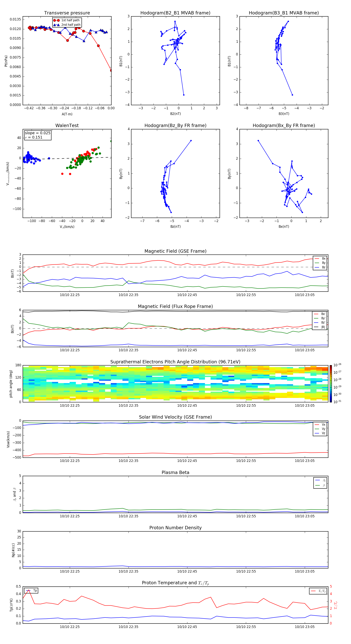The height and width of the screenshot is (644, 351).
Task: Click the Magnetic Field (GSE Frame) title
Action: tap(175, 251)
